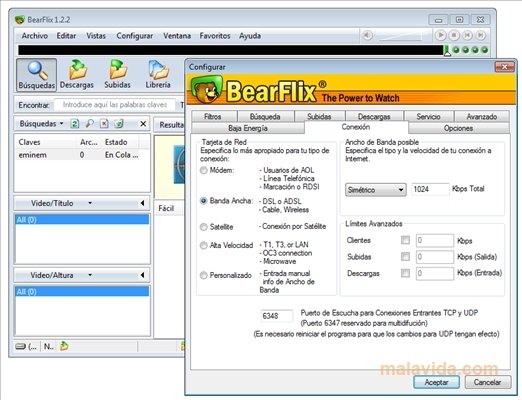Screen dimensions: 522x400
Task: Click the Stop media button
Action: click(454, 35)
